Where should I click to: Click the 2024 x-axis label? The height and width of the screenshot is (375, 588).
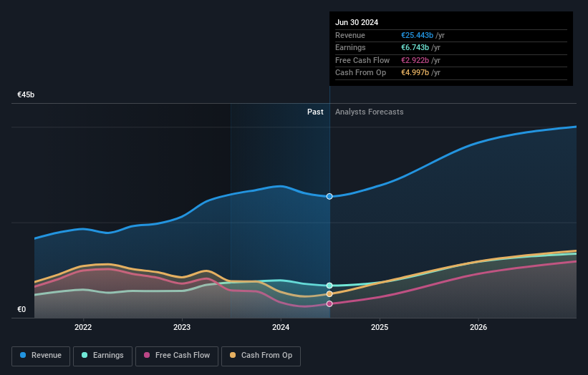[x=281, y=327]
